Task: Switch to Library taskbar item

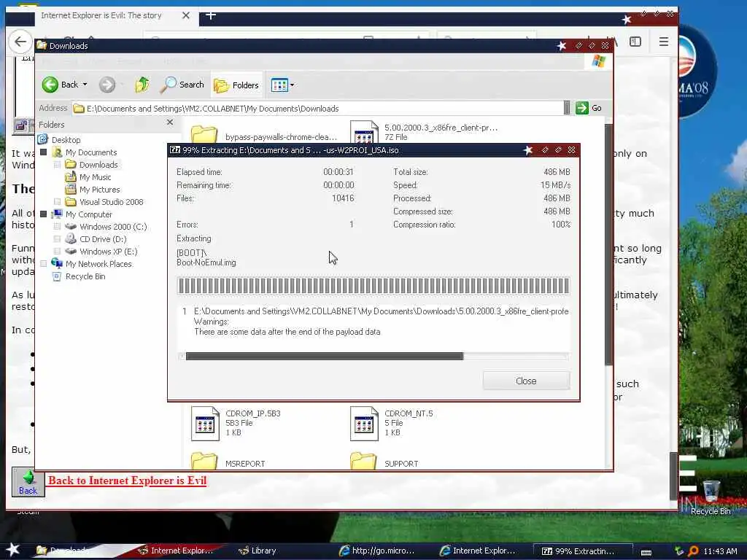Action: point(258,551)
